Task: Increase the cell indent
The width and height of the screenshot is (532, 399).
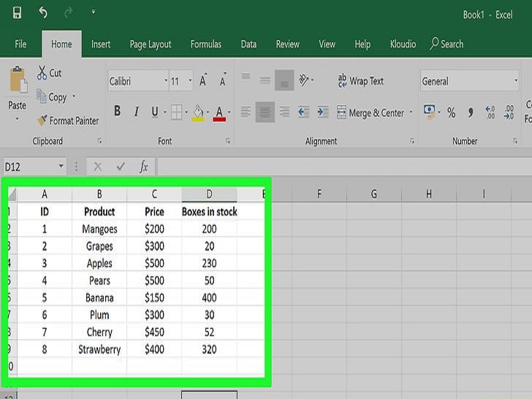Action: pyautogui.click(x=323, y=112)
